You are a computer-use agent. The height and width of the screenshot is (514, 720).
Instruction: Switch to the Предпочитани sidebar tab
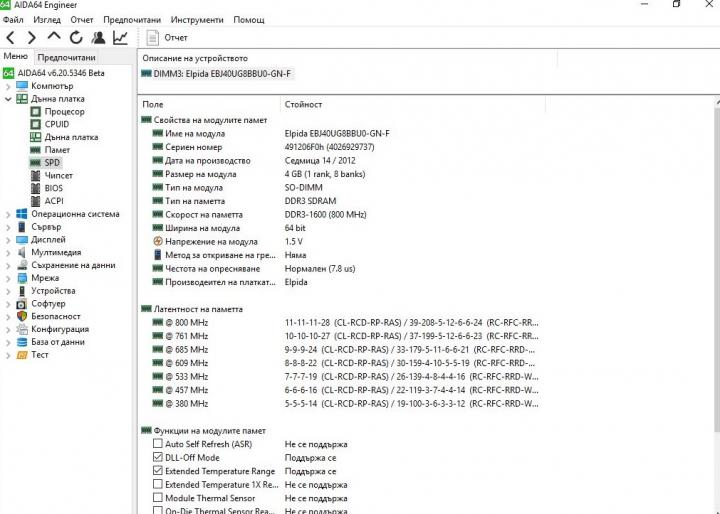[x=67, y=57]
